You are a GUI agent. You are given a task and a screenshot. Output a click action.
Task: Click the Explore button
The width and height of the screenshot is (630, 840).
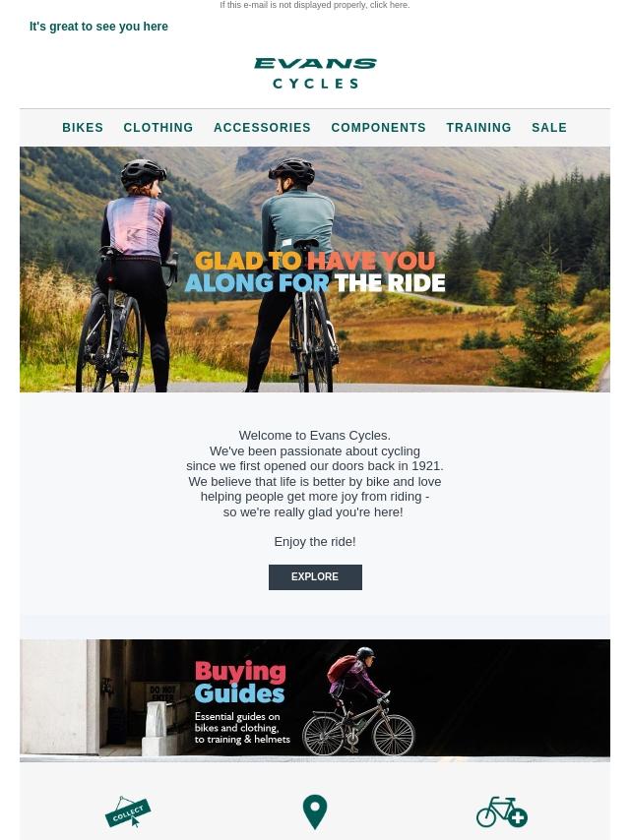(315, 577)
